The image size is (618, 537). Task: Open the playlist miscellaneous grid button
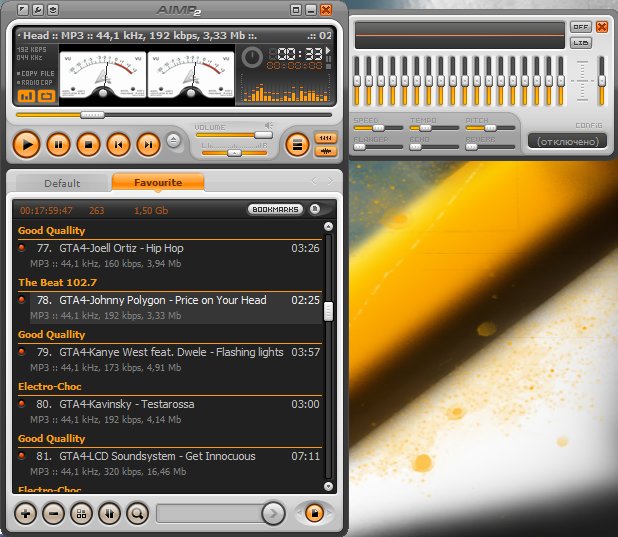pos(82,514)
